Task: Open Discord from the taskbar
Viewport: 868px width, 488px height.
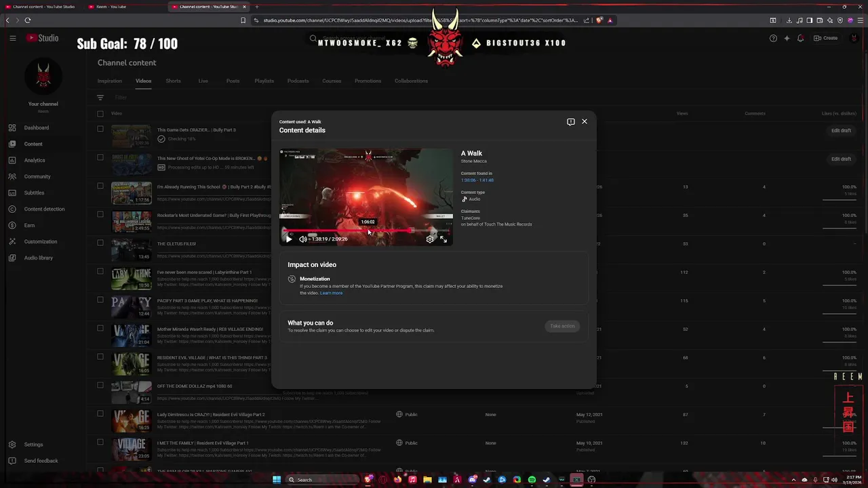Action: [x=472, y=480]
